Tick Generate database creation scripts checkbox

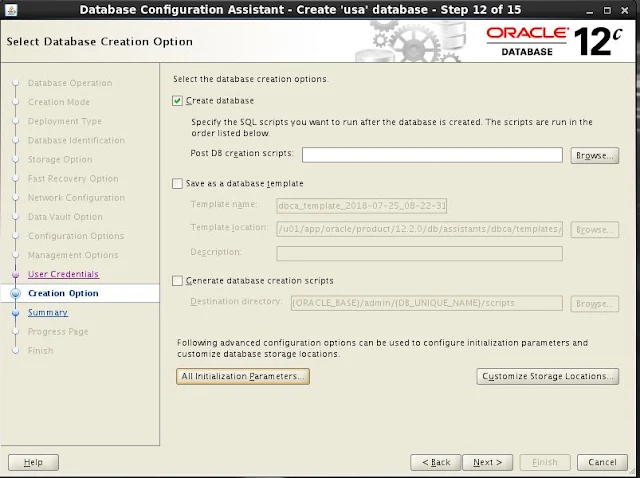pos(177,281)
